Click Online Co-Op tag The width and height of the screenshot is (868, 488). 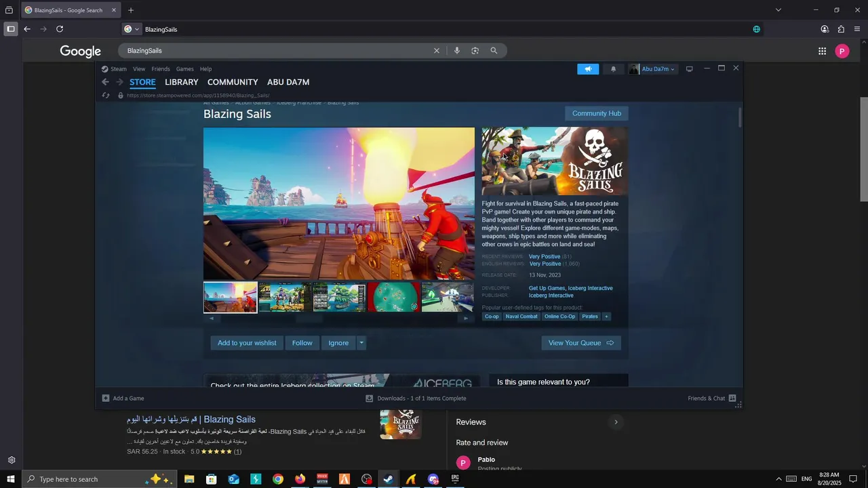tap(559, 317)
